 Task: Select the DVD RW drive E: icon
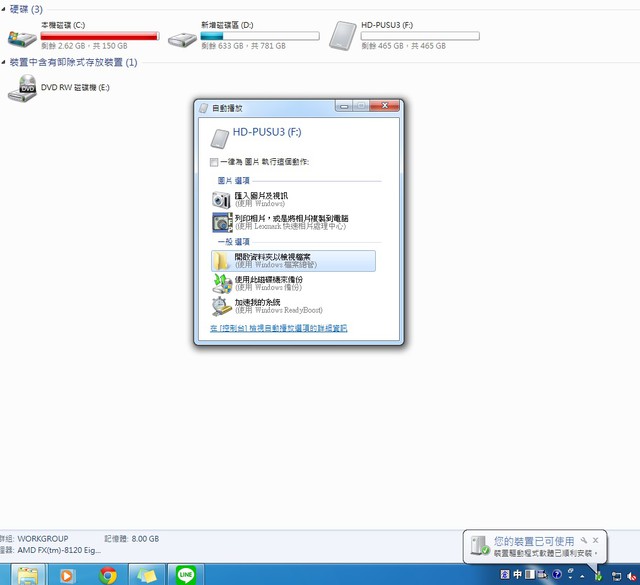coord(22,88)
